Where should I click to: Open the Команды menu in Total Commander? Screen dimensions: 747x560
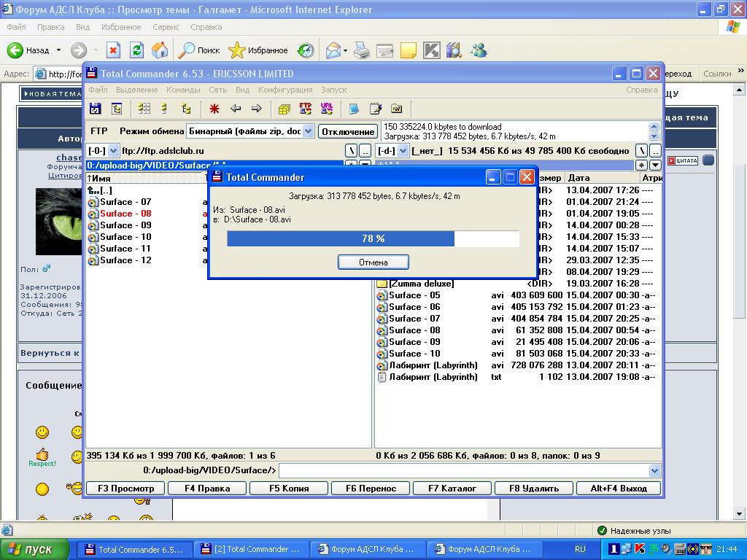coord(183,90)
